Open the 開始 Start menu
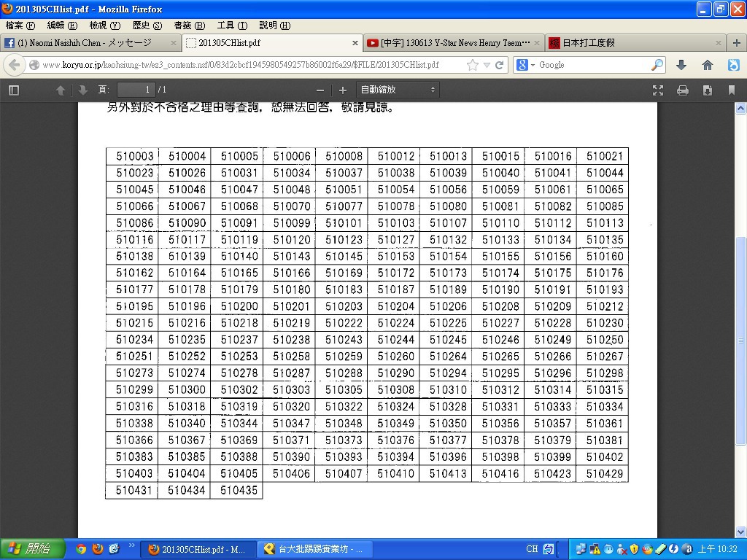Image resolution: width=747 pixels, height=560 pixels. coord(32,549)
